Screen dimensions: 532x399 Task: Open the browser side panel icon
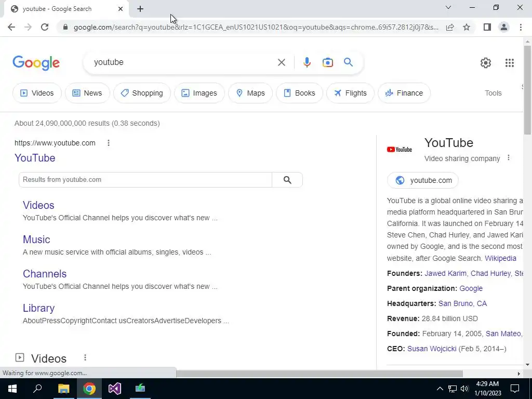click(487, 27)
